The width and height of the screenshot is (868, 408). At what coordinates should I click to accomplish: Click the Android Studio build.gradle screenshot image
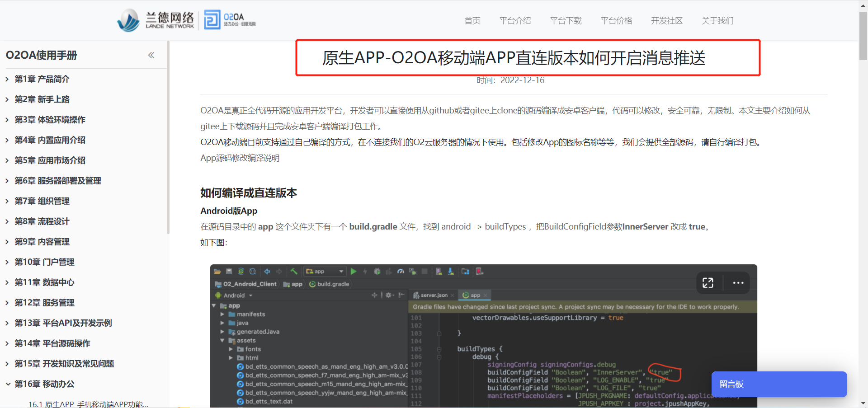(483, 343)
